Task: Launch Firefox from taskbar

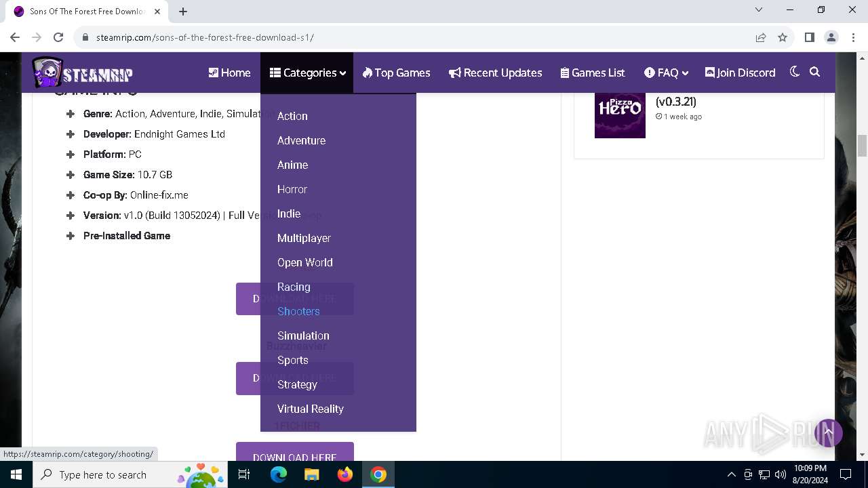Action: coord(345,474)
